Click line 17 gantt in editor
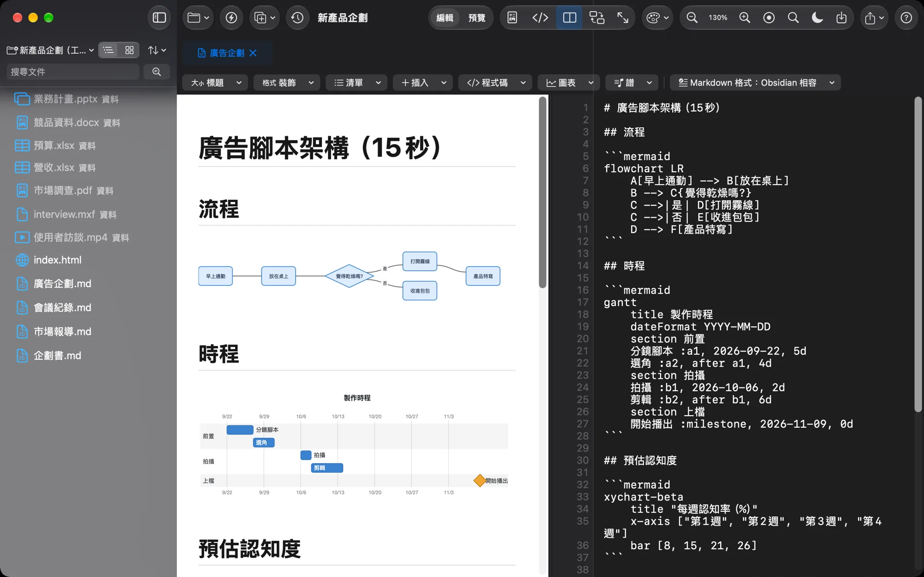Viewport: 924px width, 577px height. point(620,302)
